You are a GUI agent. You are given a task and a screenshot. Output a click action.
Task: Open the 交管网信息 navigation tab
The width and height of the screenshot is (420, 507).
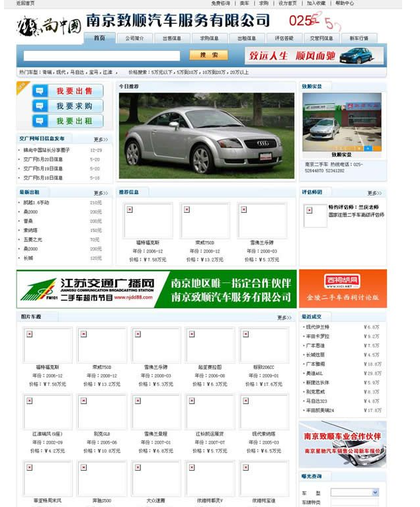pyautogui.click(x=321, y=38)
